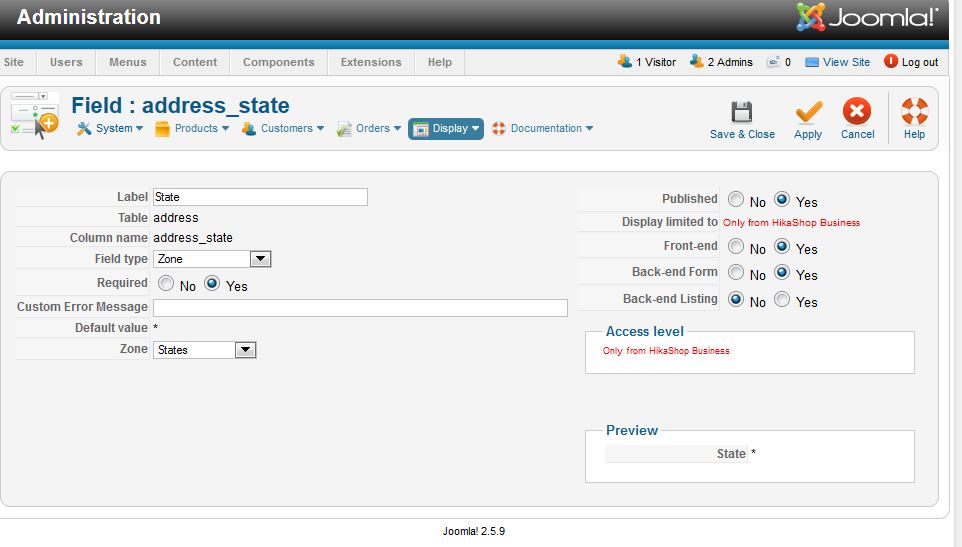The width and height of the screenshot is (962, 547).
Task: Click the Field form page icon
Action: [x=34, y=115]
